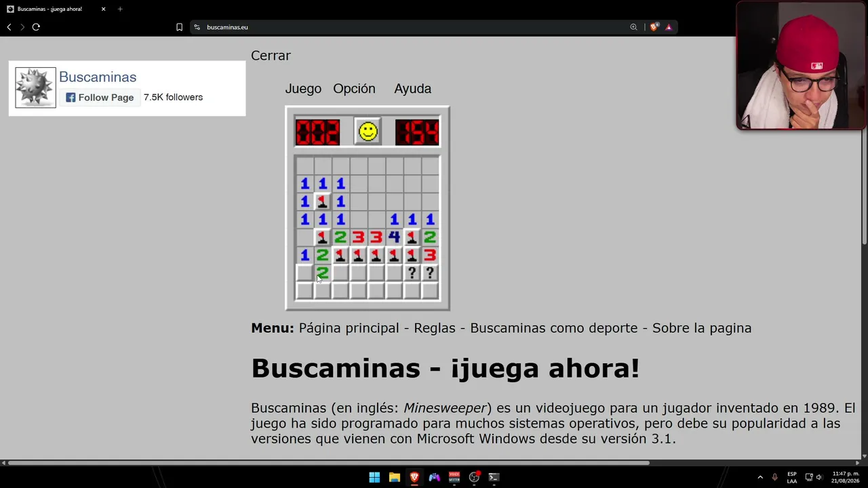Open the game controller app in taskbar
Image resolution: width=868 pixels, height=488 pixels.
434,477
